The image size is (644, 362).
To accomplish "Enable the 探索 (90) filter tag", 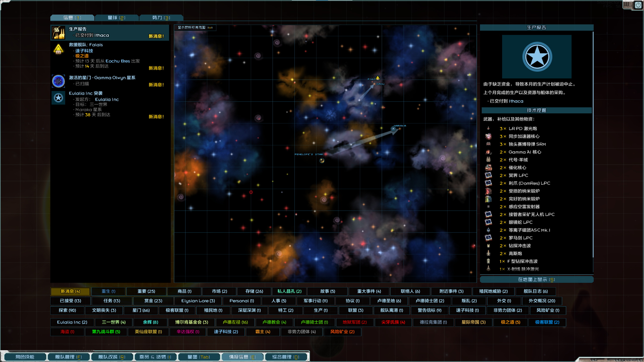I will tap(67, 310).
